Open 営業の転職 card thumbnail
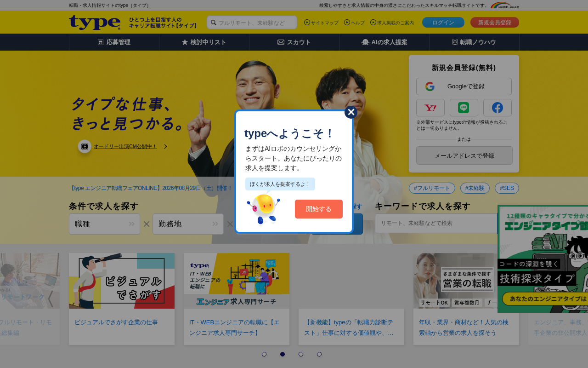Screen dimensions: 588x368 tap(466, 281)
